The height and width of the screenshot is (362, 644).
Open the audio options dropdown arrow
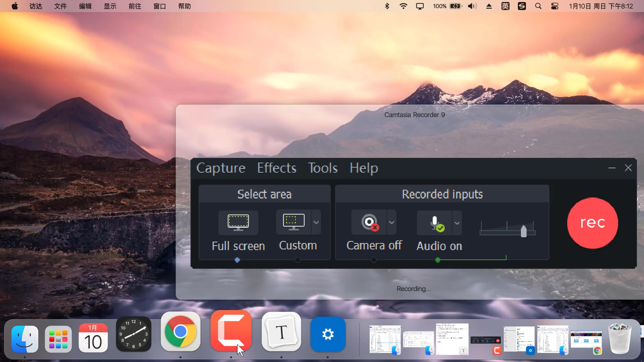(x=457, y=223)
